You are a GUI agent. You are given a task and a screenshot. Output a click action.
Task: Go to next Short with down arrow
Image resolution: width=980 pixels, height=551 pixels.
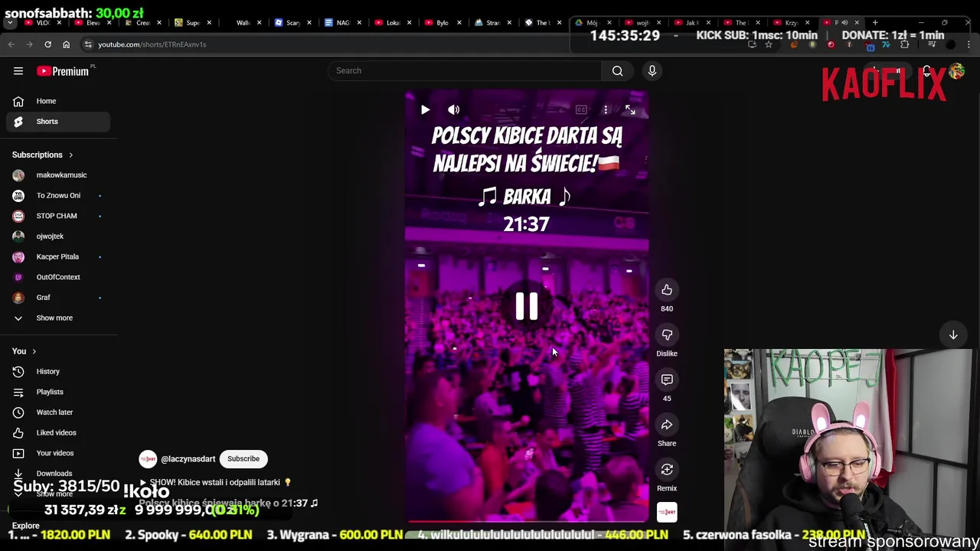point(953,334)
